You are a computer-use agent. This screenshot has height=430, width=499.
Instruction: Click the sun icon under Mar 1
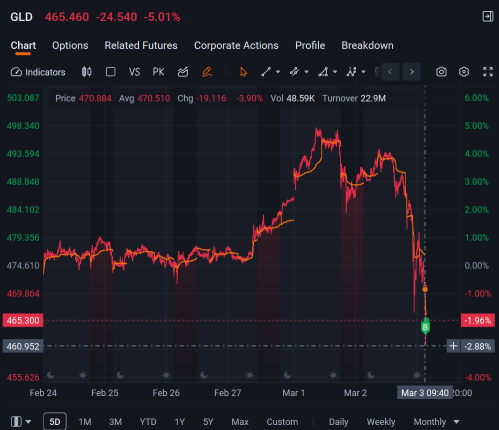(333, 376)
